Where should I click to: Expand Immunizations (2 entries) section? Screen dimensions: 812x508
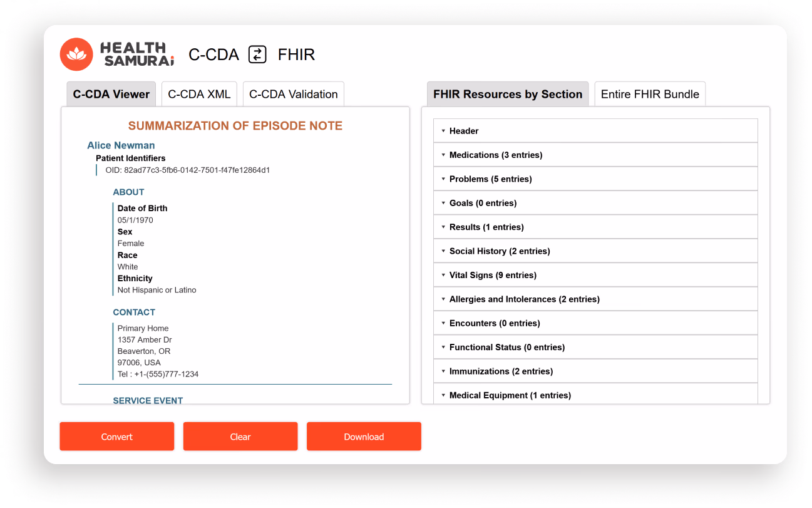tap(500, 371)
